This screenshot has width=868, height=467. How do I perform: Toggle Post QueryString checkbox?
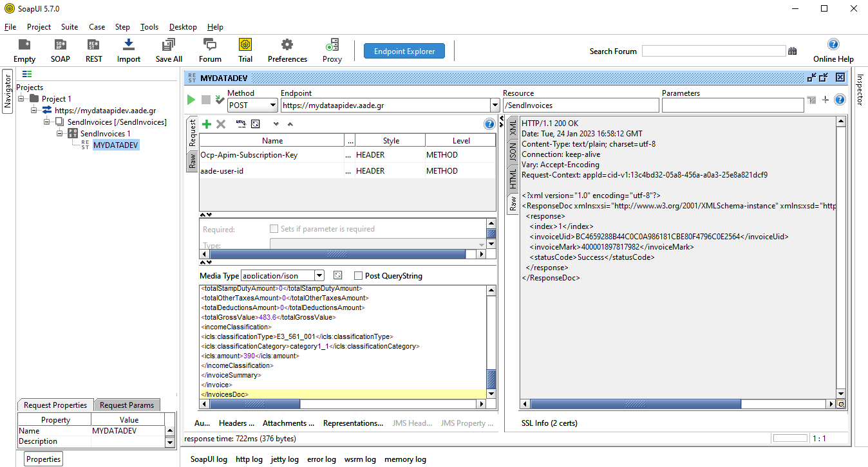(x=359, y=276)
